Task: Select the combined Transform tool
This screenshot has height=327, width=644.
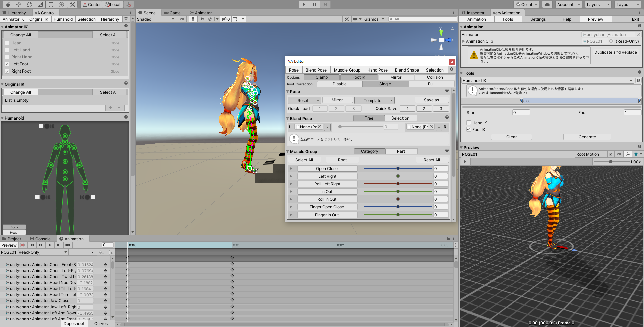Action: (62, 4)
